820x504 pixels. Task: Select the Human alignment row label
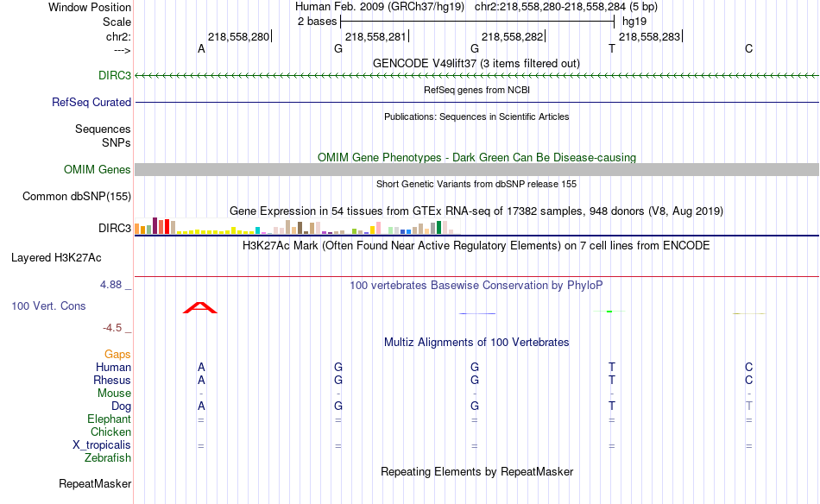tap(113, 367)
